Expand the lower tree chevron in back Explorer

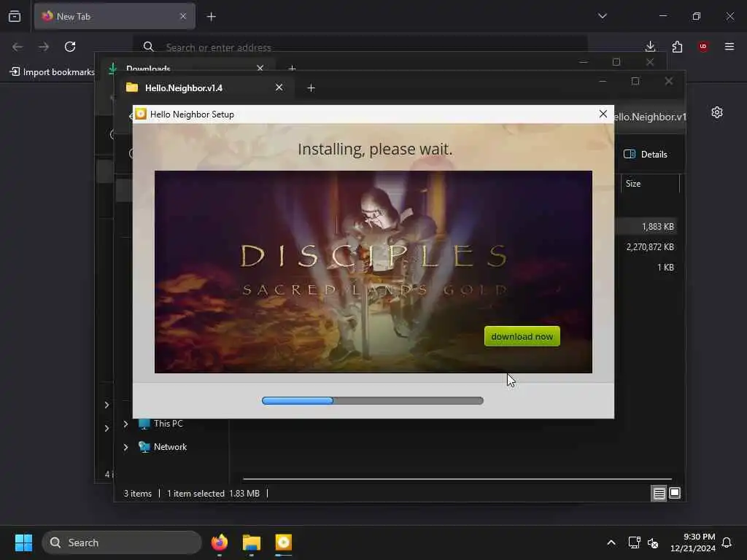click(x=107, y=428)
